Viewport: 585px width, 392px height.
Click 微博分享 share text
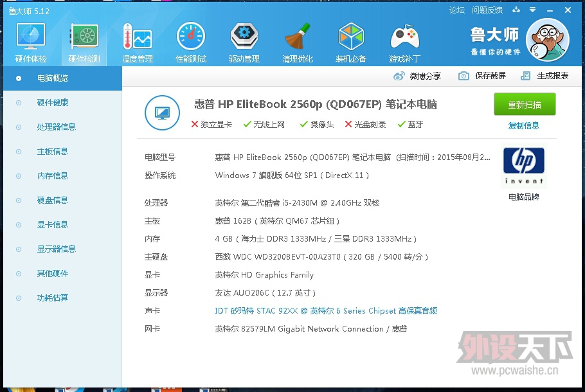[426, 76]
